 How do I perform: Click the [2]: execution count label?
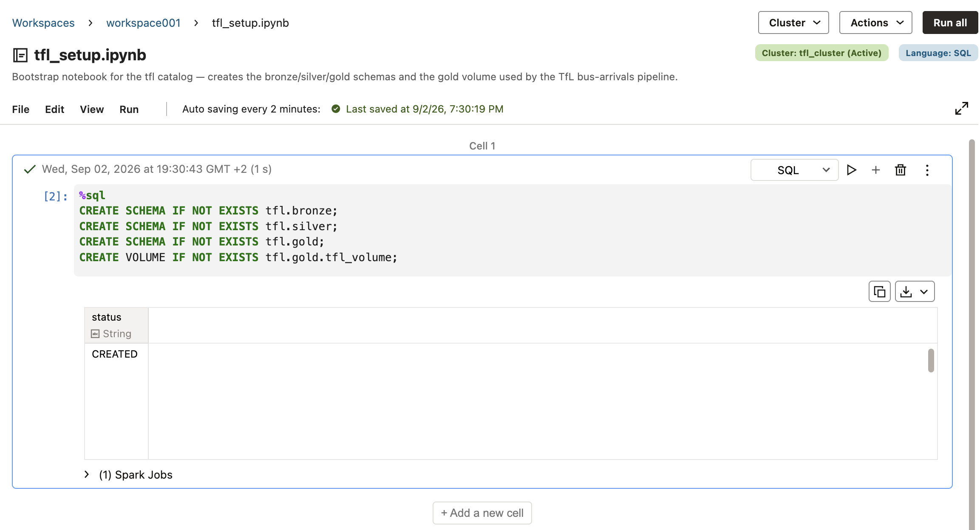(56, 196)
